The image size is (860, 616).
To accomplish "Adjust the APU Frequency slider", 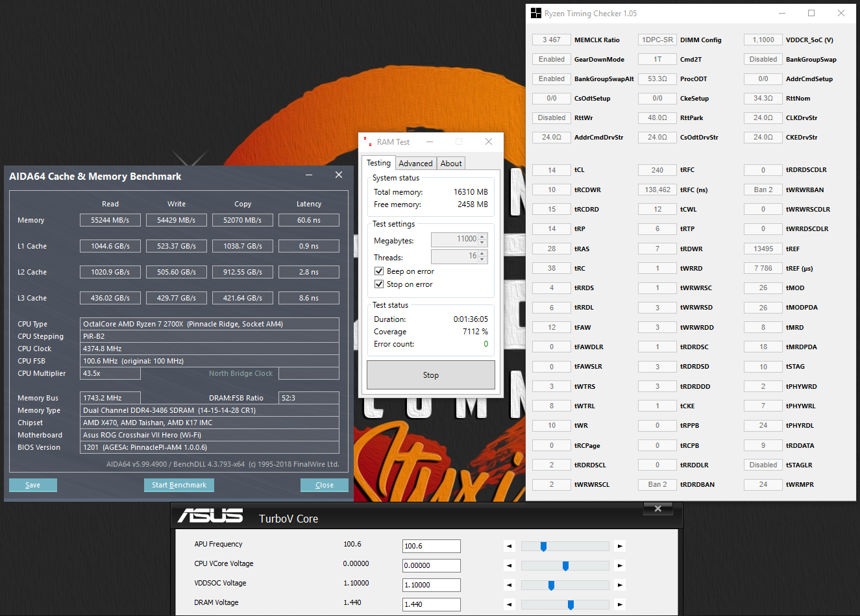I will 543,547.
